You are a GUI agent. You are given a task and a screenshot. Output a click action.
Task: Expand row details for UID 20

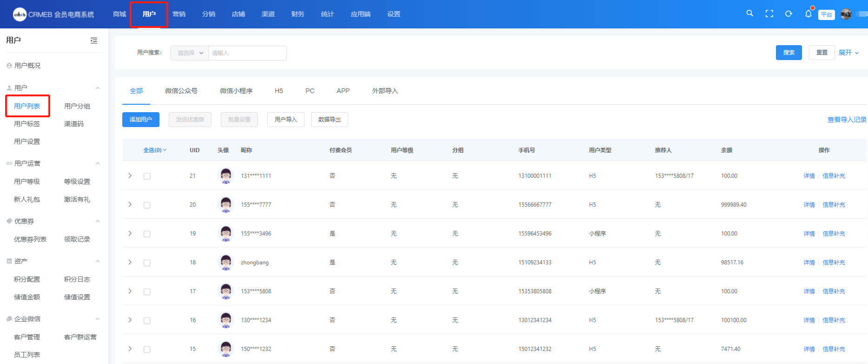coord(130,205)
